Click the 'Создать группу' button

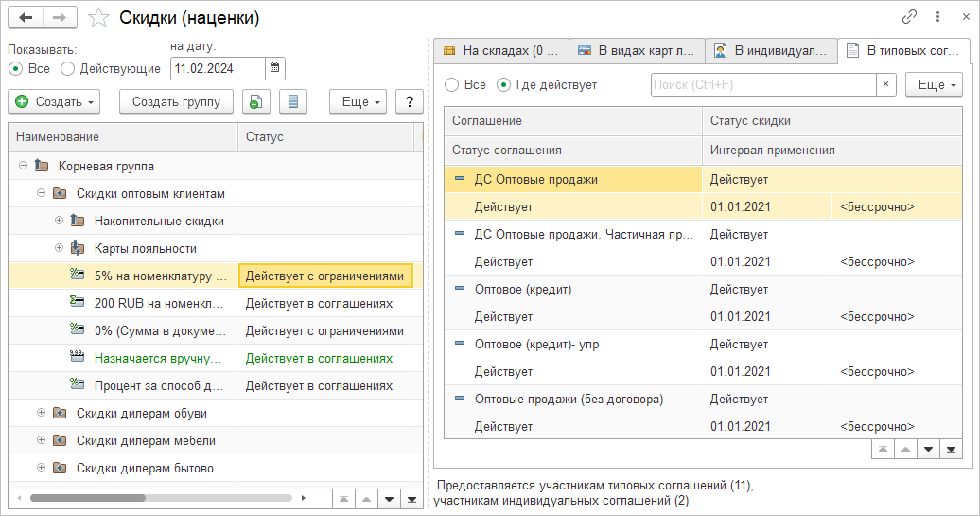pyautogui.click(x=176, y=101)
